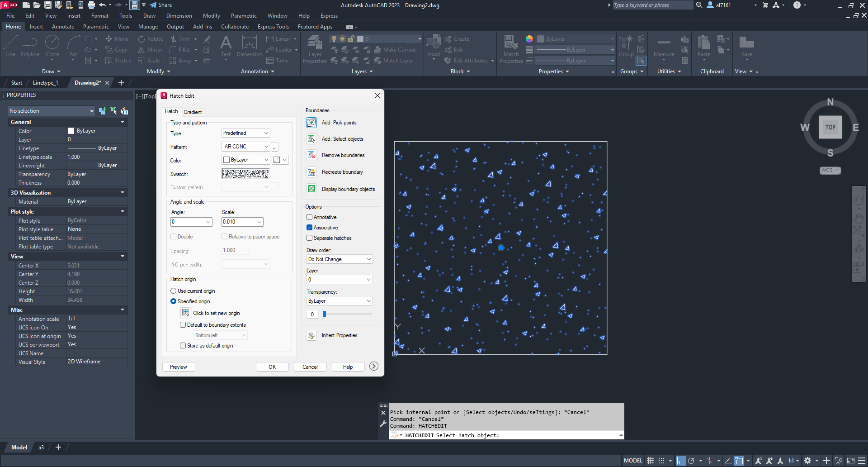Click the expand dialog arrow next to Help
The image size is (868, 467).
[374, 367]
